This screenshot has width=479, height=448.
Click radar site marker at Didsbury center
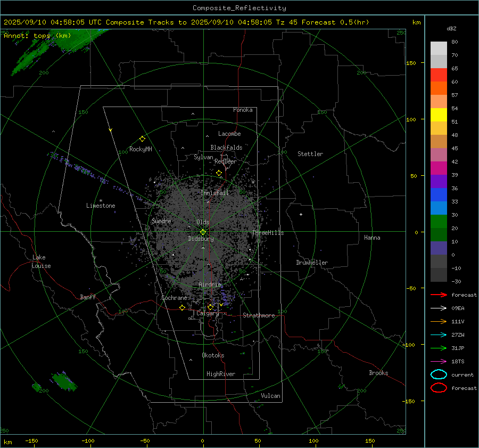[203, 232]
